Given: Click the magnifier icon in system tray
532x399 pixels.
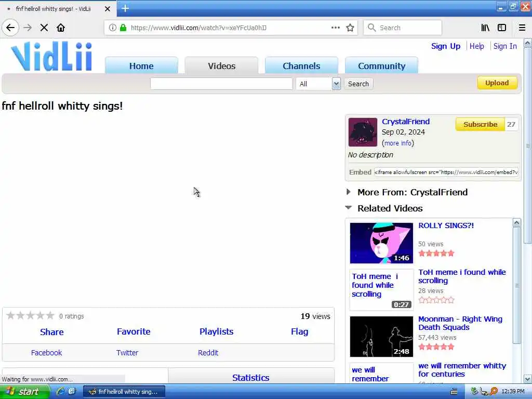Looking at the screenshot, I should point(494,391).
